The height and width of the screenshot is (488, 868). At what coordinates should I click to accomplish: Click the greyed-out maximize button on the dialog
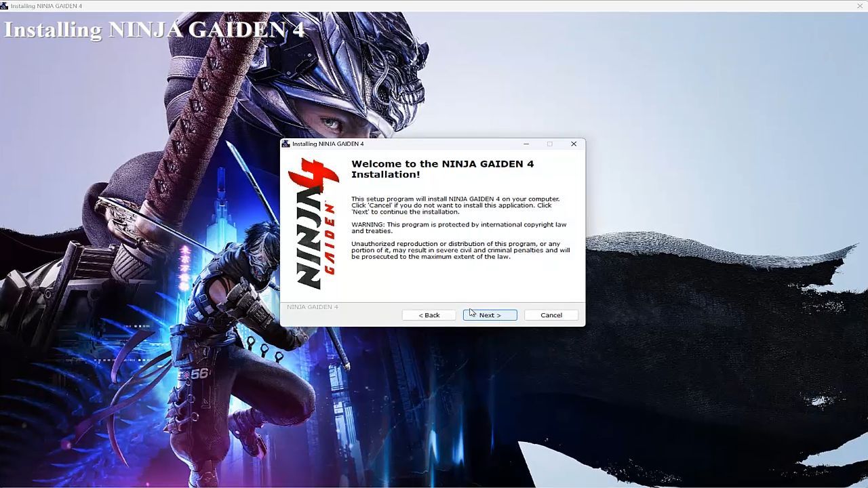(550, 144)
